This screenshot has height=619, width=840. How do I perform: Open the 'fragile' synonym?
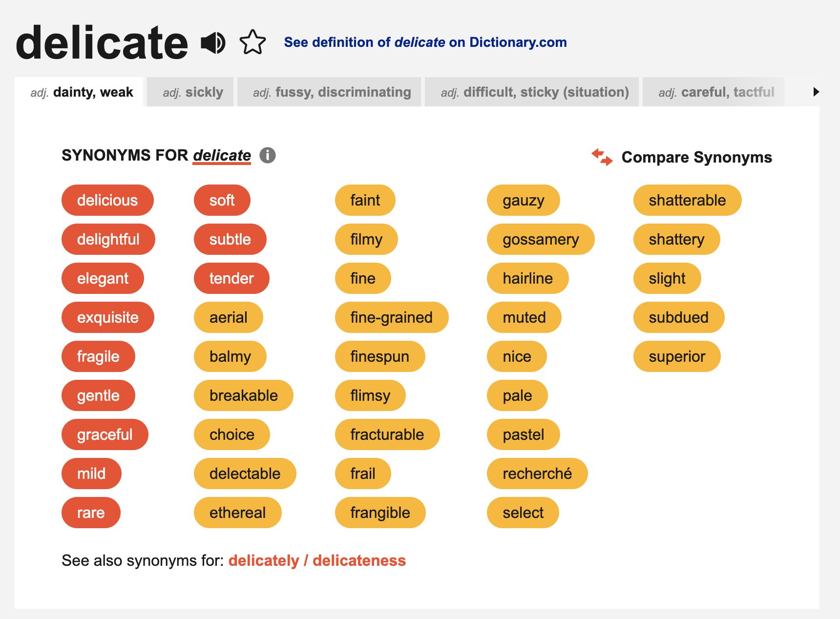(x=98, y=356)
